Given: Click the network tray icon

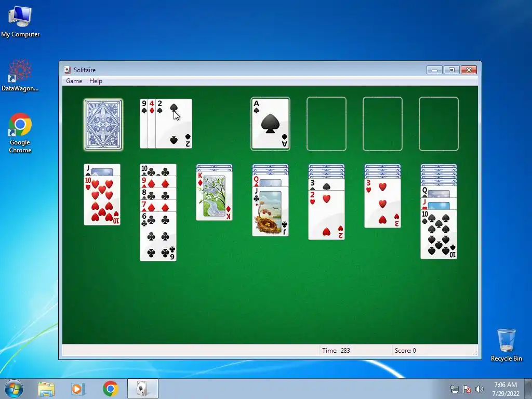Looking at the screenshot, I should [454, 389].
